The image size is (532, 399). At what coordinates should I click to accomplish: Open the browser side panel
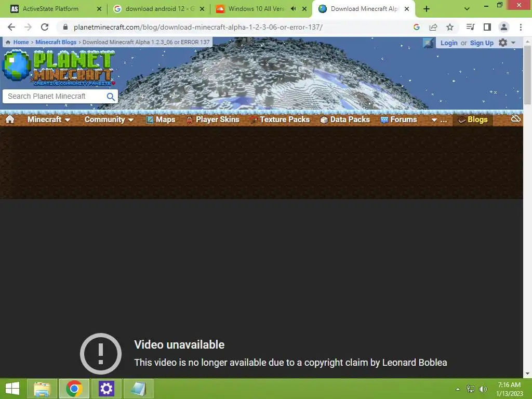pos(487,27)
